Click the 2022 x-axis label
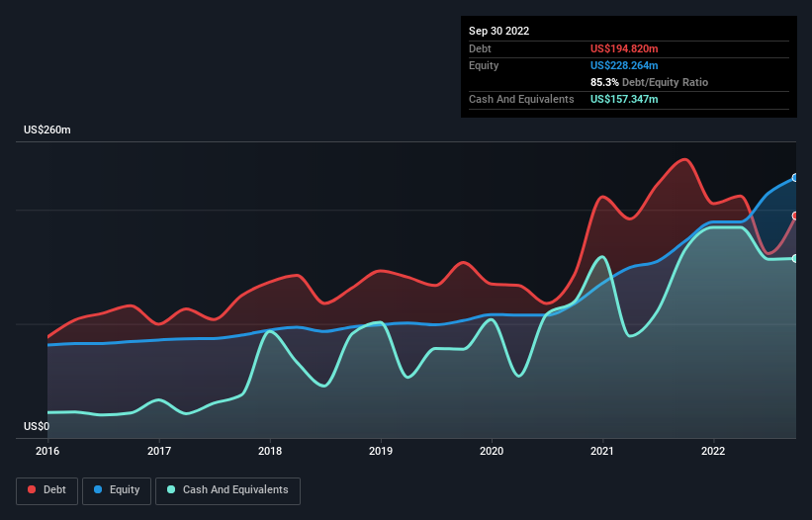 point(713,451)
